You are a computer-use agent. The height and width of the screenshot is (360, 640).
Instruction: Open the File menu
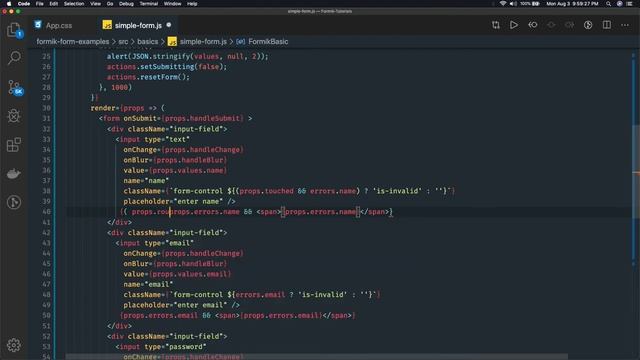point(39,4)
